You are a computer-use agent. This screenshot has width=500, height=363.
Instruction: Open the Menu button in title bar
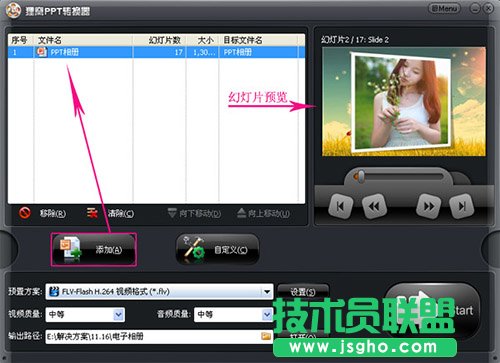click(444, 9)
